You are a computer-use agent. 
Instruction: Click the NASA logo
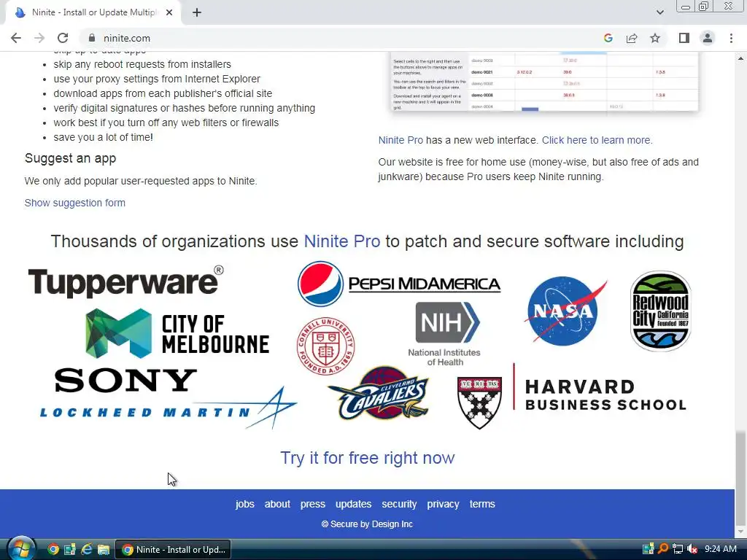click(x=565, y=311)
